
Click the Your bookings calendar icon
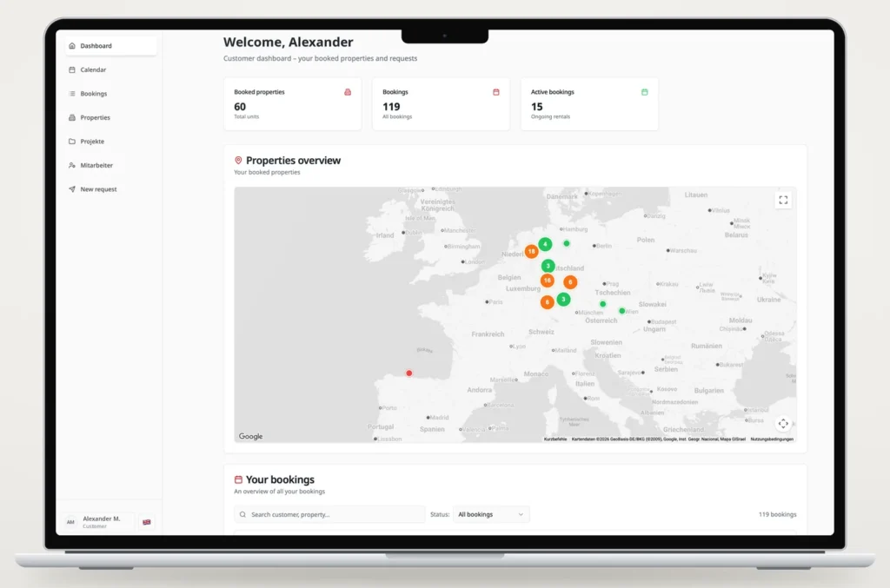point(238,479)
